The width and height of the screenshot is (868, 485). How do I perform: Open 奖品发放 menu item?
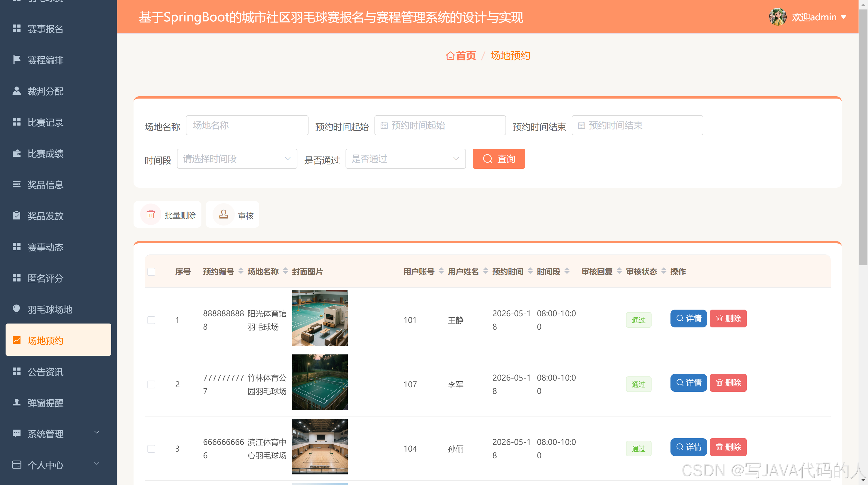pyautogui.click(x=58, y=216)
